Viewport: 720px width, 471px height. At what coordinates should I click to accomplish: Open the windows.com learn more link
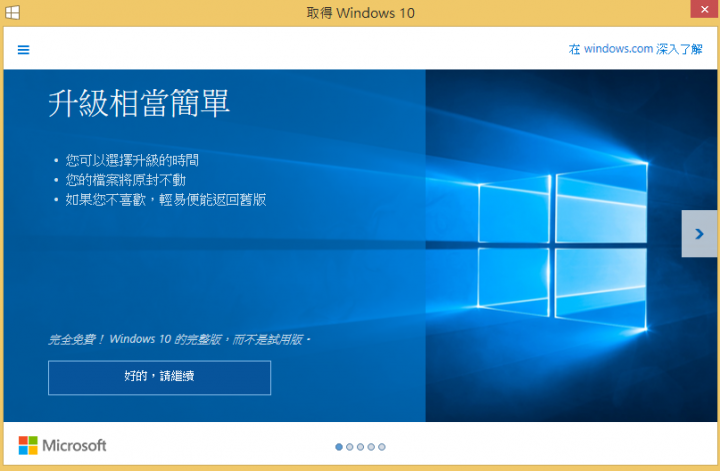[636, 49]
